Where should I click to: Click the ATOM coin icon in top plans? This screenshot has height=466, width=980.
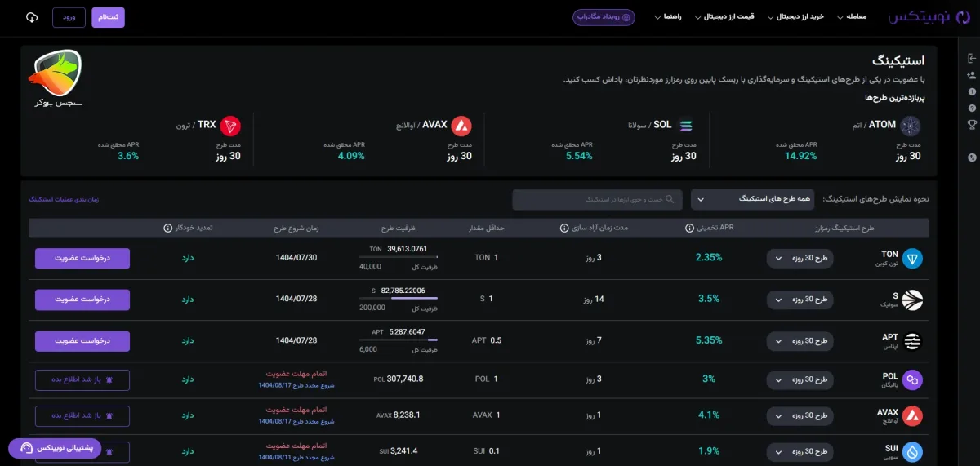pyautogui.click(x=911, y=126)
